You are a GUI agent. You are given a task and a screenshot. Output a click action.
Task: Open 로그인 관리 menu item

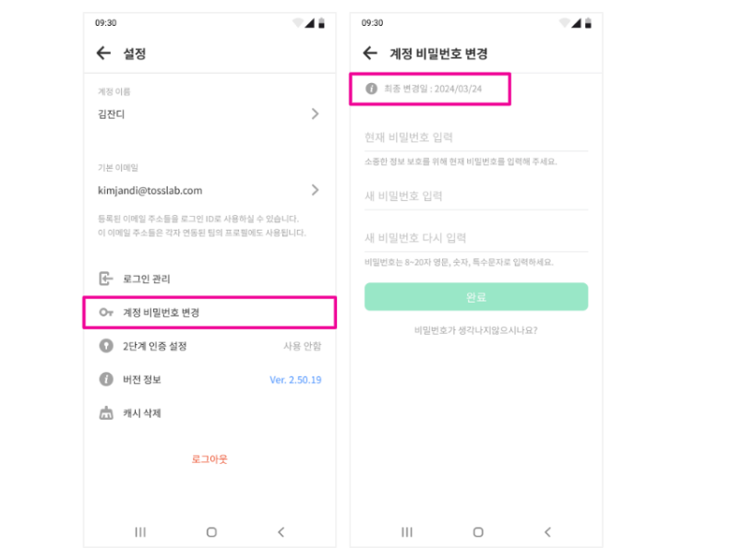coord(147,279)
